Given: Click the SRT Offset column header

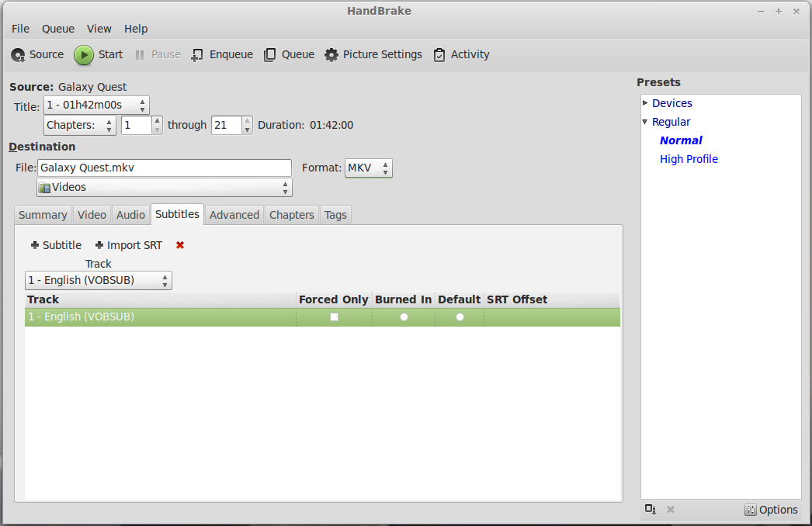Looking at the screenshot, I should (x=552, y=299).
